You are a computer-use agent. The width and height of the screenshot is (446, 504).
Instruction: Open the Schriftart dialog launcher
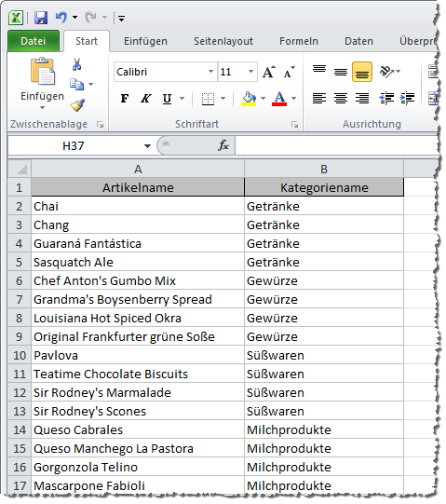click(294, 125)
